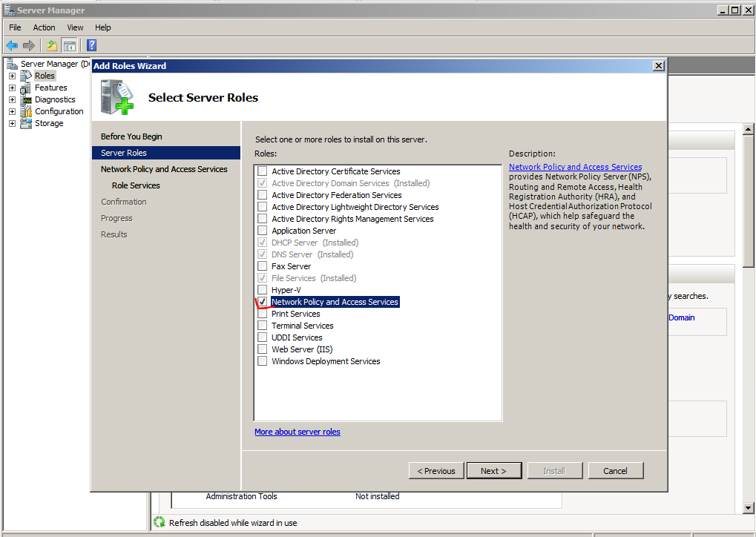Click the scroll up arrow in Server Manager

point(748,129)
